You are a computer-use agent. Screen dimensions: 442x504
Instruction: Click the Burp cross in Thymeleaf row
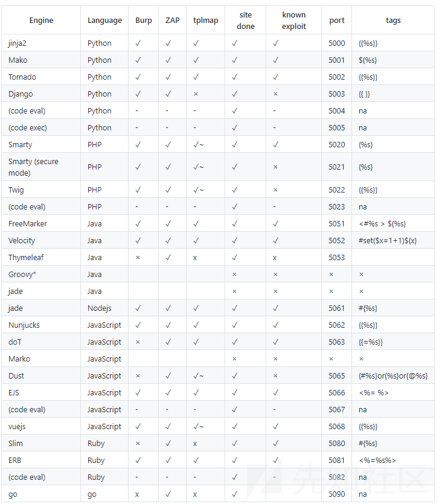(x=138, y=258)
